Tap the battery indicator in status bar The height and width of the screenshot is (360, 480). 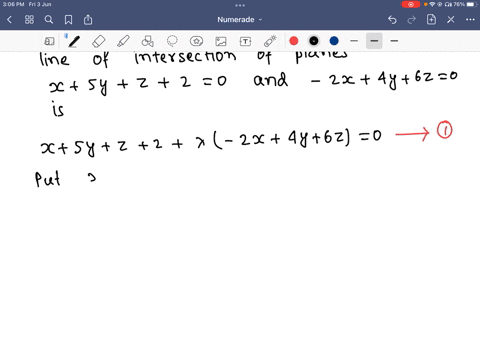[472, 4]
